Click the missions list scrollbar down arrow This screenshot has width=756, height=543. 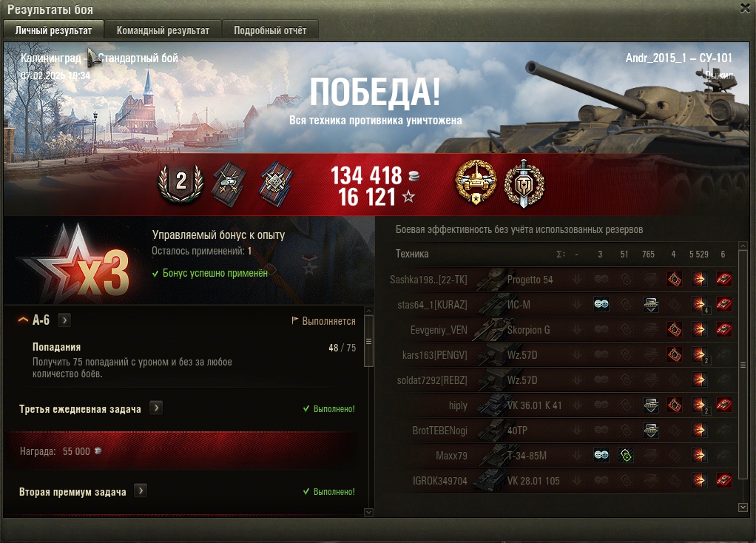(x=369, y=512)
